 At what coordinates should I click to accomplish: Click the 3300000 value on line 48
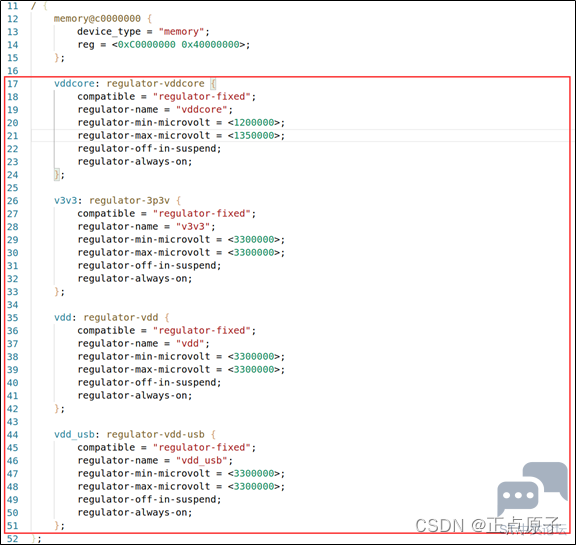coord(254,487)
